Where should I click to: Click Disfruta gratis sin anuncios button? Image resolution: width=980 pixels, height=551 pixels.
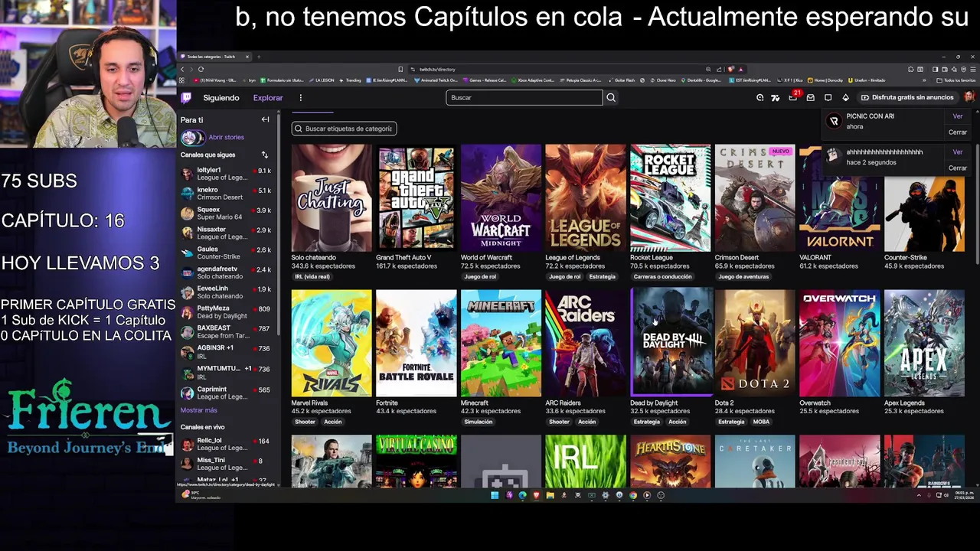click(907, 98)
